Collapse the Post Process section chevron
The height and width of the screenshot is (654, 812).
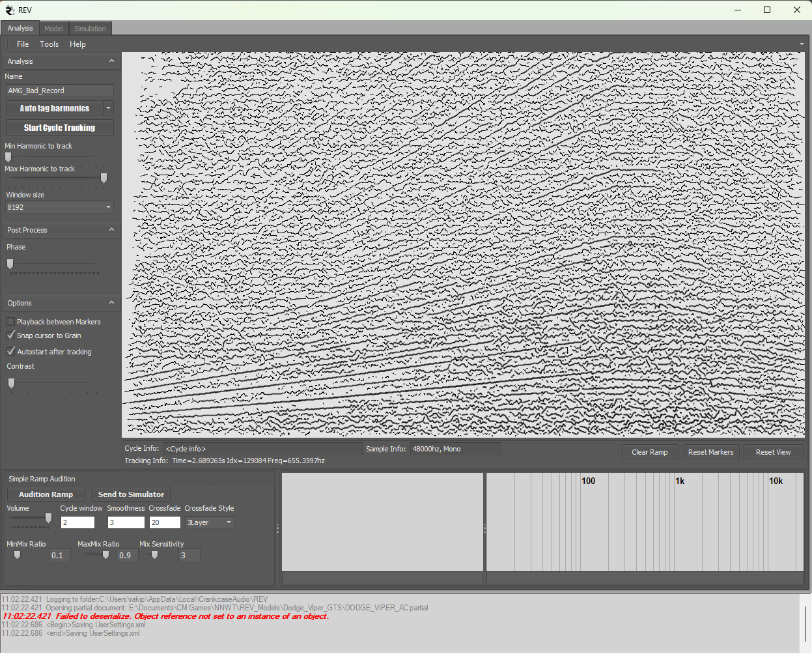point(111,230)
